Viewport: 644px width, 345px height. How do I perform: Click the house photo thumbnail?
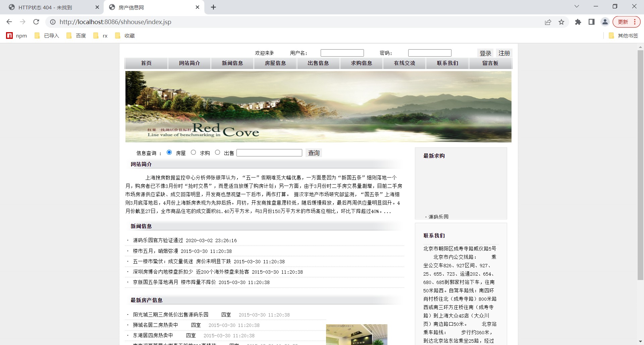pos(357,335)
